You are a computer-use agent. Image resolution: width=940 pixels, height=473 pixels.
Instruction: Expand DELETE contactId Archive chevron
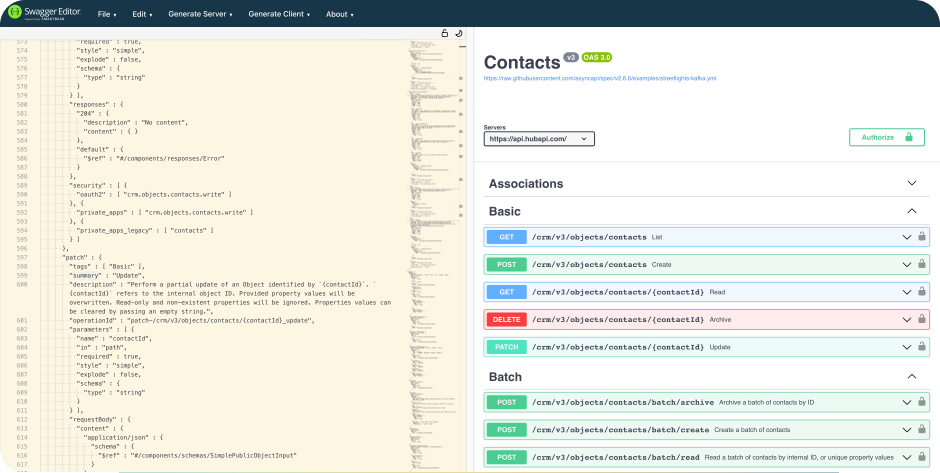click(x=907, y=320)
